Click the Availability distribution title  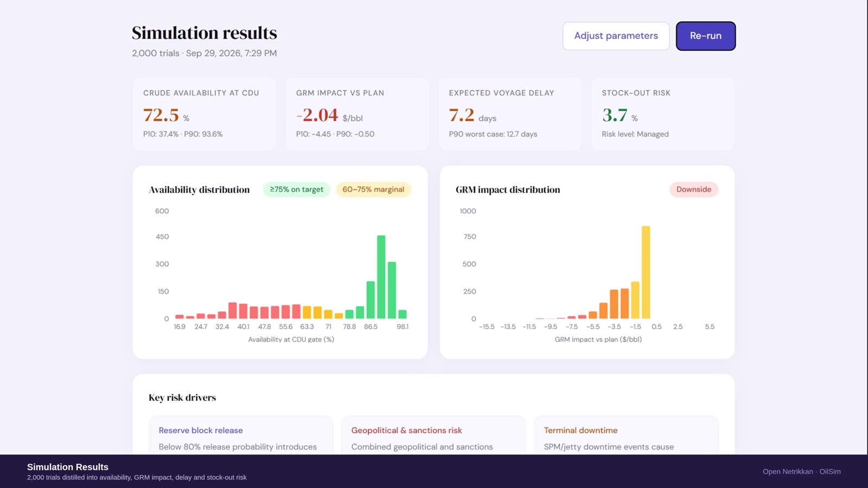[199, 190]
